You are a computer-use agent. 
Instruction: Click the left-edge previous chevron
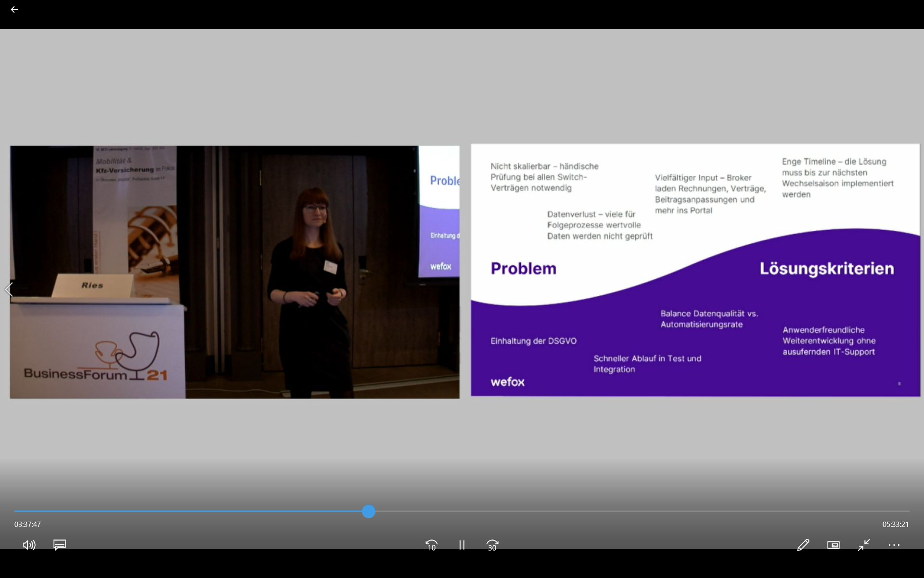point(9,289)
